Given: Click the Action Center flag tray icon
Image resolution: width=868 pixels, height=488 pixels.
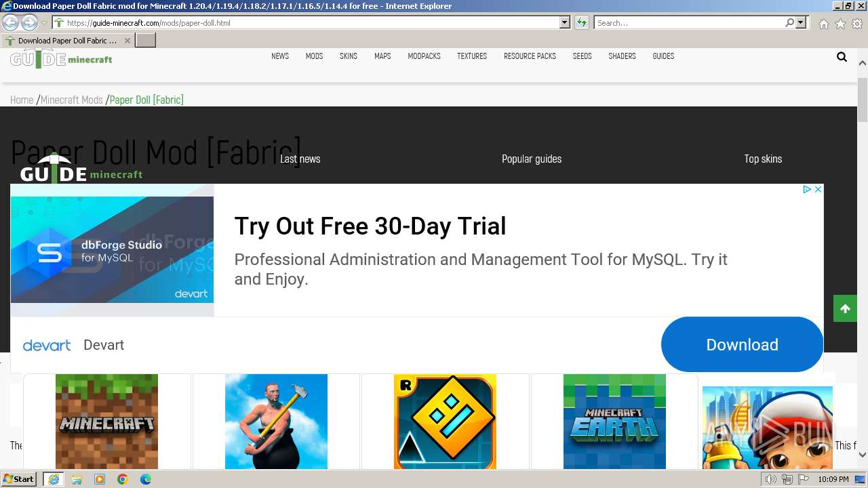Looking at the screenshot, I should tap(804, 479).
